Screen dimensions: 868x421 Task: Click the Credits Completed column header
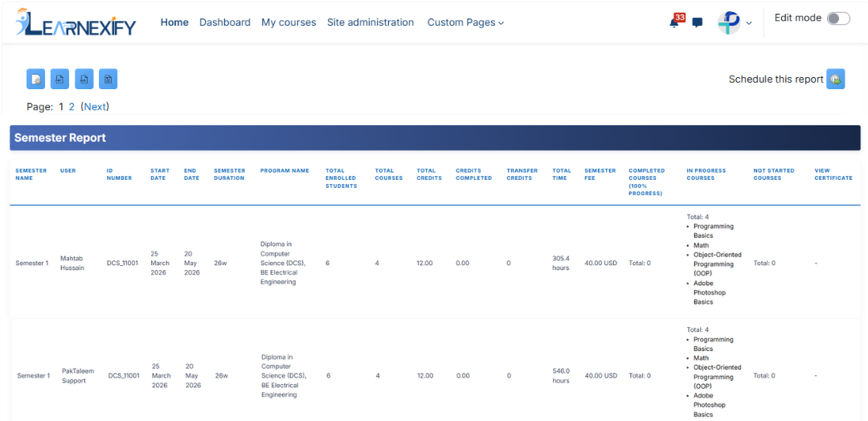point(474,174)
